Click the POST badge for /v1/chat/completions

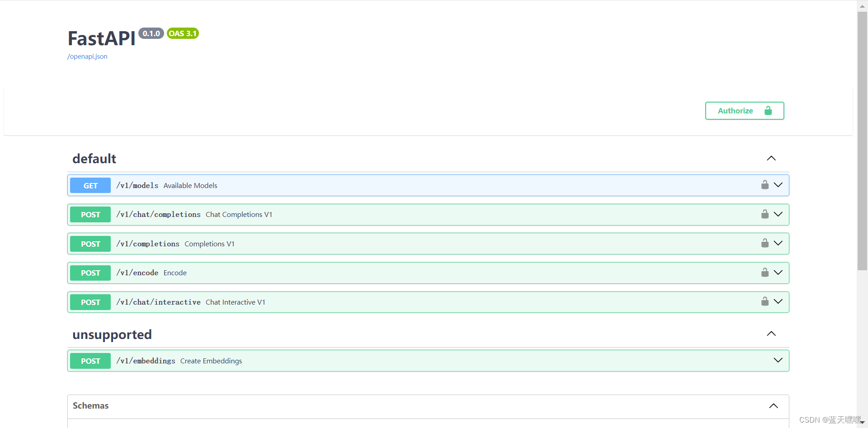coord(90,215)
